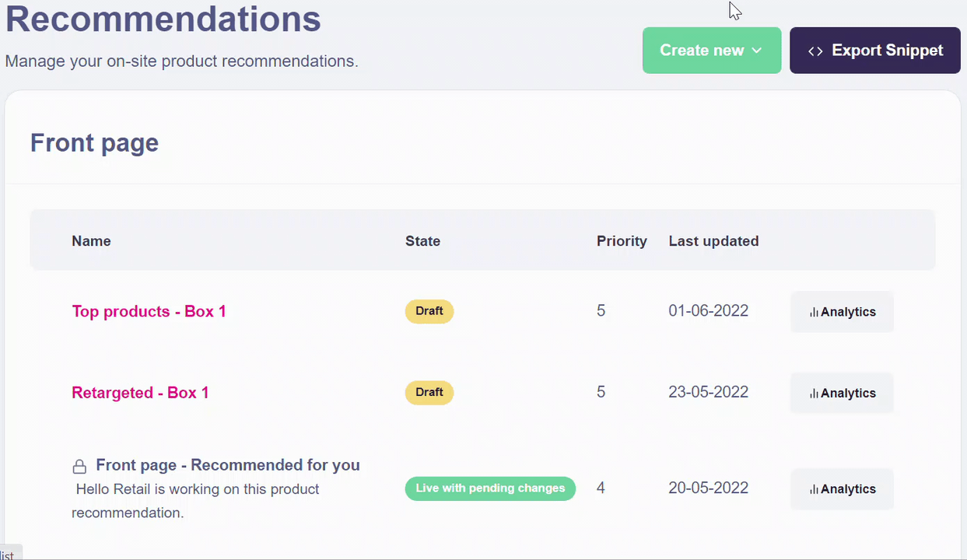Click the Live with pending changes badge
The height and width of the screenshot is (560, 967).
(490, 488)
